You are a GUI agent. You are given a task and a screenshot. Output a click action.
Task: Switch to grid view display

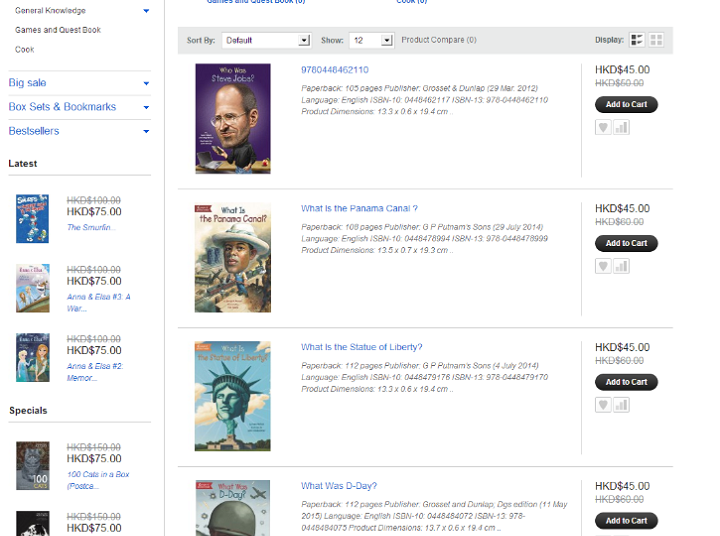(656, 40)
